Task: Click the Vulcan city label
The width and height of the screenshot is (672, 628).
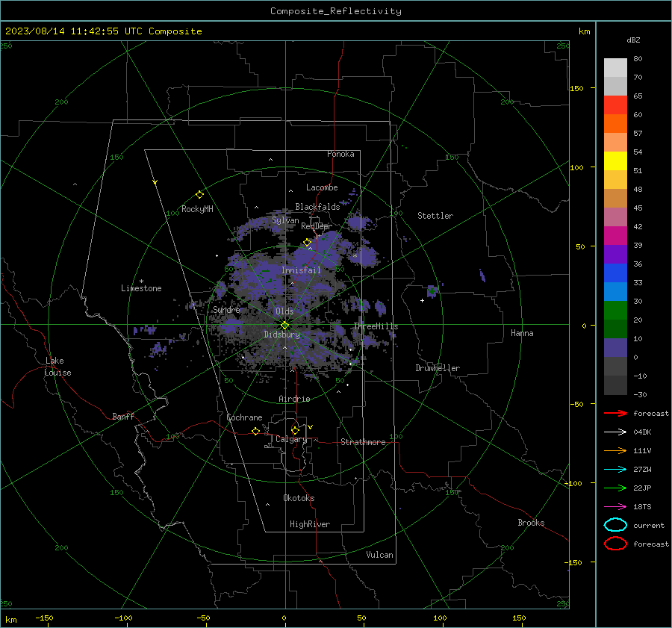Action: (x=379, y=555)
